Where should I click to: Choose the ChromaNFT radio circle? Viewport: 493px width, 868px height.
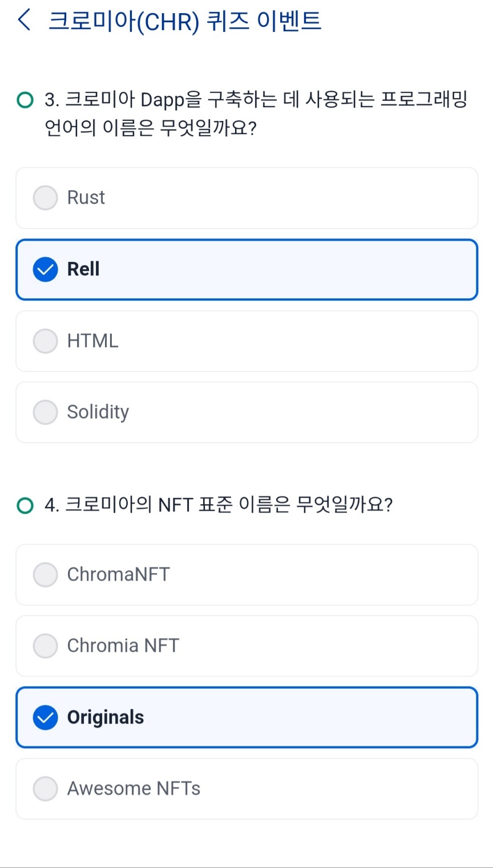(x=46, y=575)
